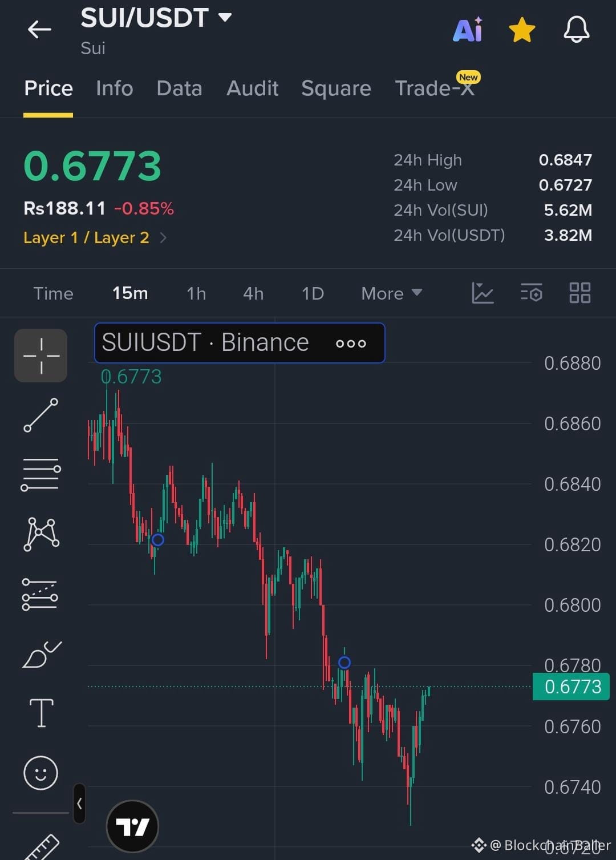Select the brush drawing tool
This screenshot has height=860, width=616.
[42, 654]
